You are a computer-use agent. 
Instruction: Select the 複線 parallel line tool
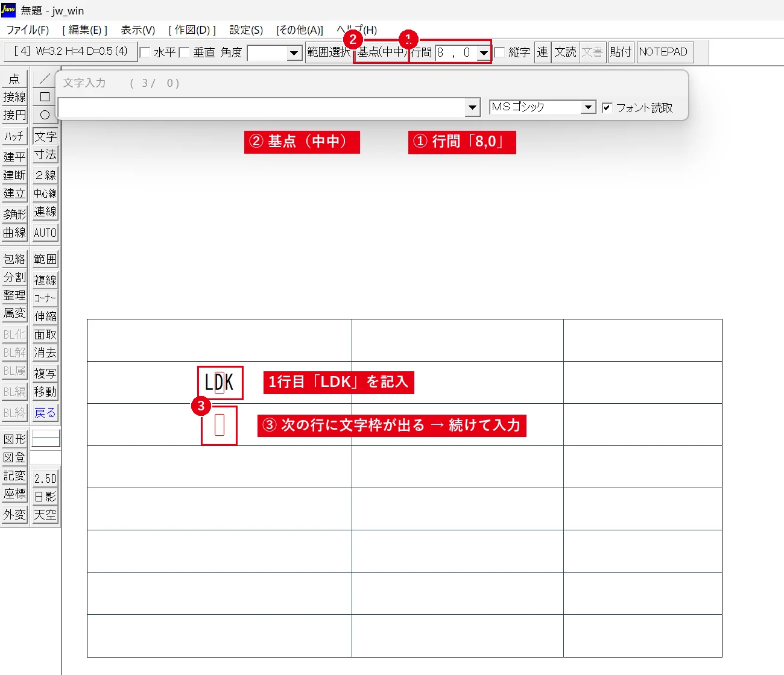tap(45, 280)
